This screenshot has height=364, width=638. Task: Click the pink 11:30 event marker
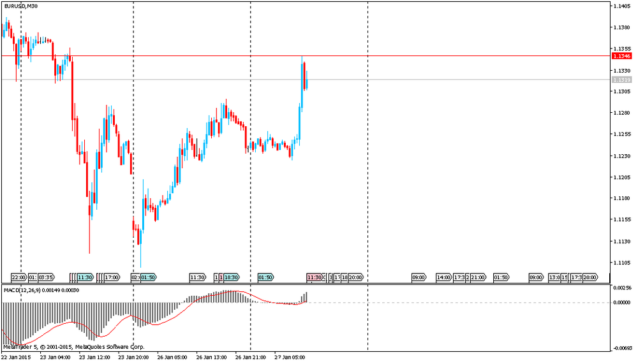tap(315, 277)
